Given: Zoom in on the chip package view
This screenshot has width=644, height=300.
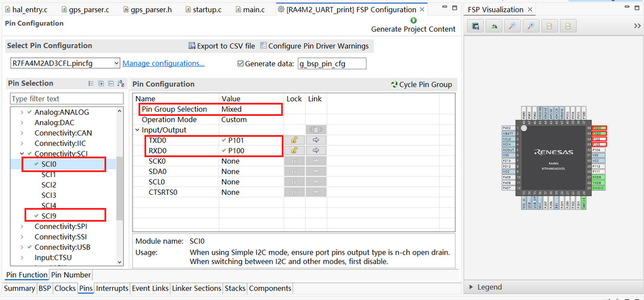Looking at the screenshot, I should [x=531, y=26].
